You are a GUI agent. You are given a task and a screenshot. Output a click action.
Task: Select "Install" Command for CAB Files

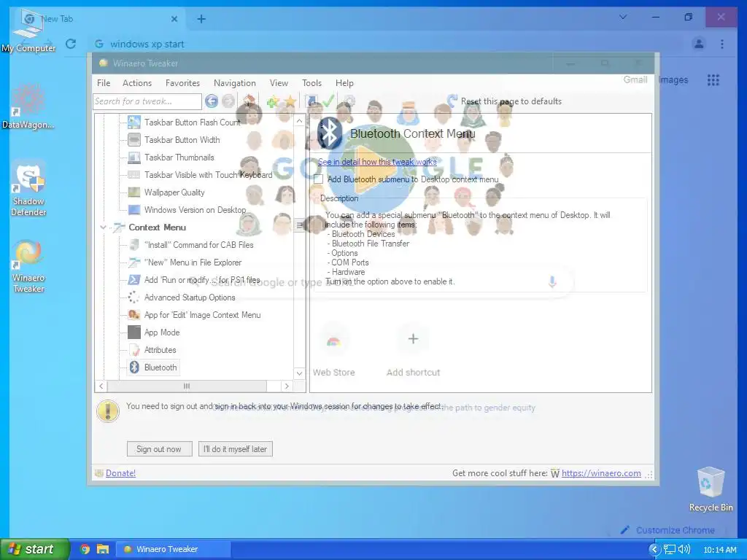tap(198, 245)
